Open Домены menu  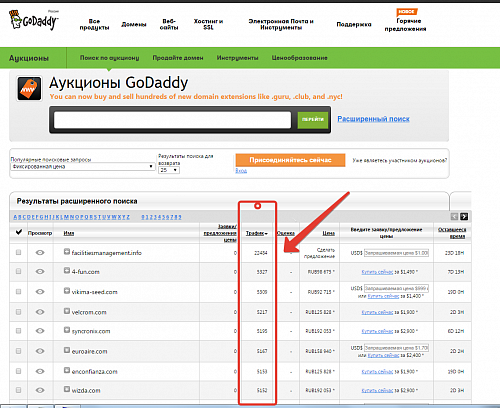(134, 24)
